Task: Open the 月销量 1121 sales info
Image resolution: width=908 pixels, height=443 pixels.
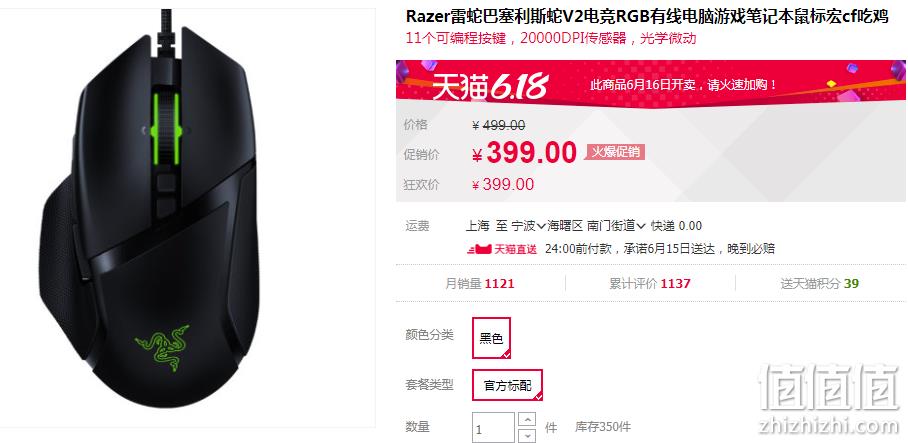Action: coord(479,284)
